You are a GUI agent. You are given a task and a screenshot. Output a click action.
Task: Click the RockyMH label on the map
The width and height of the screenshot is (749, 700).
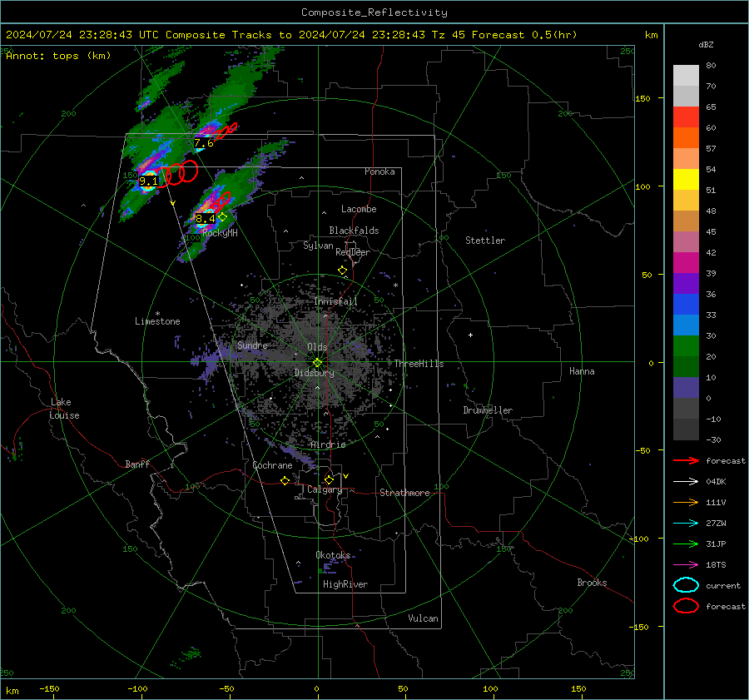pyautogui.click(x=220, y=233)
